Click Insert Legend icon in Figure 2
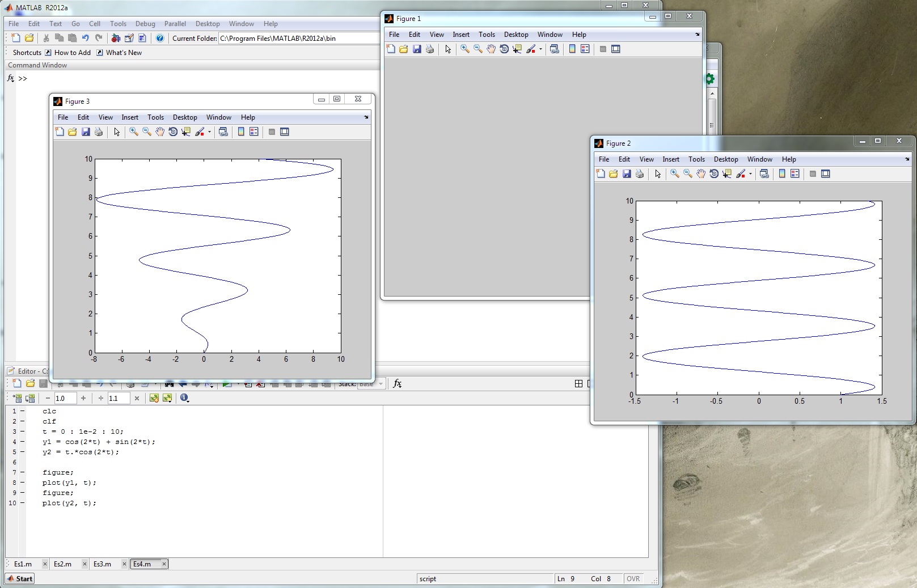917x588 pixels. point(795,174)
